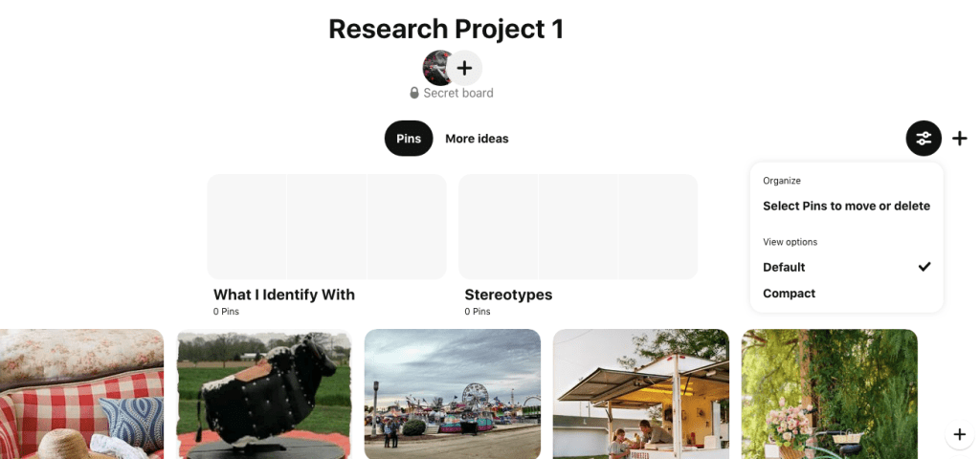Open the mechanical bull pin

click(264, 394)
